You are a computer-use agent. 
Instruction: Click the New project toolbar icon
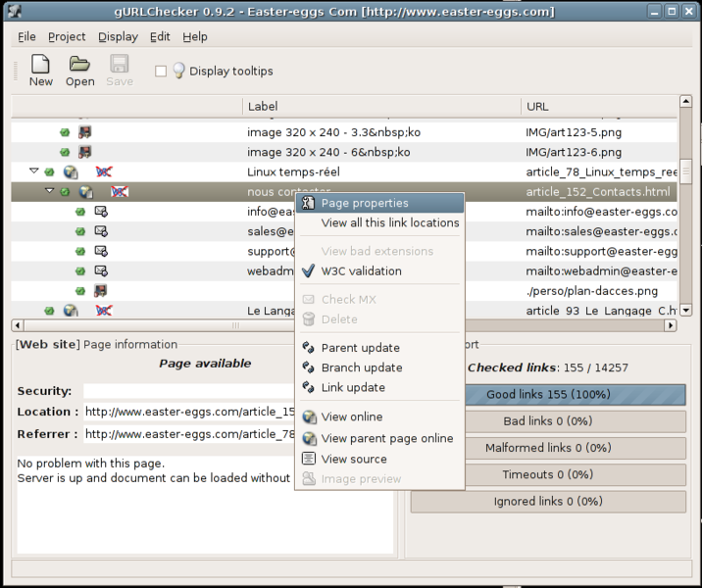click(x=40, y=64)
